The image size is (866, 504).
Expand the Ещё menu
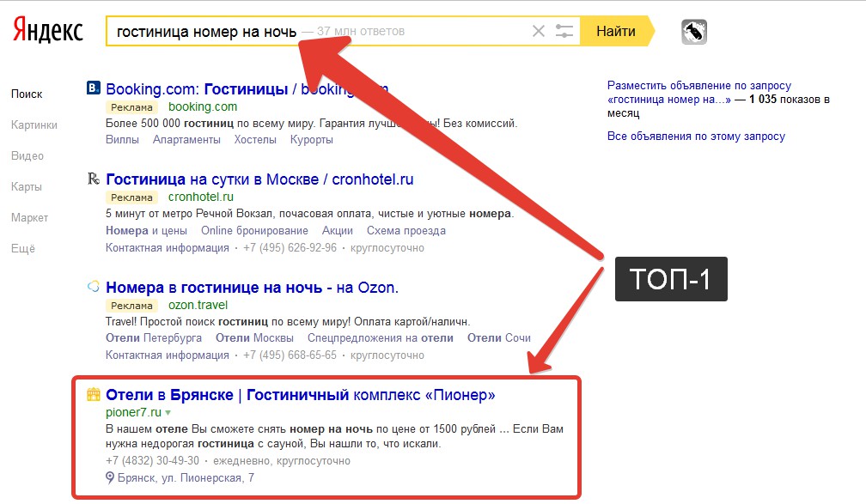point(23,249)
